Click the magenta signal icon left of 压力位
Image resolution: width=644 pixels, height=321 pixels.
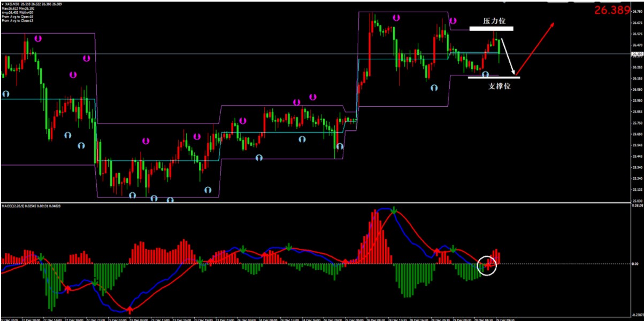[453, 21]
